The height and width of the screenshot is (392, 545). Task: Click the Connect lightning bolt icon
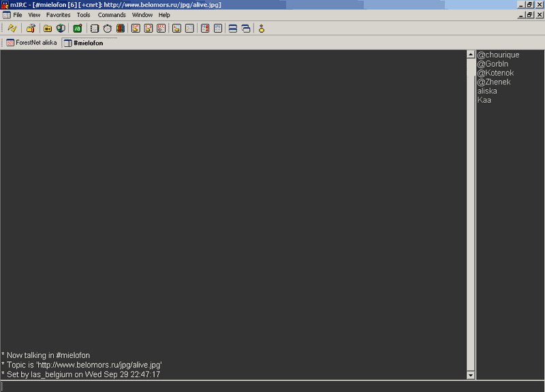click(x=12, y=29)
